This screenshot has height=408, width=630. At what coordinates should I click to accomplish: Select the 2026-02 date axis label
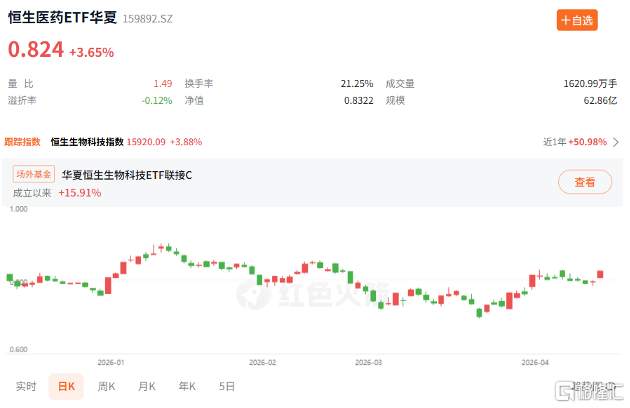point(262,363)
